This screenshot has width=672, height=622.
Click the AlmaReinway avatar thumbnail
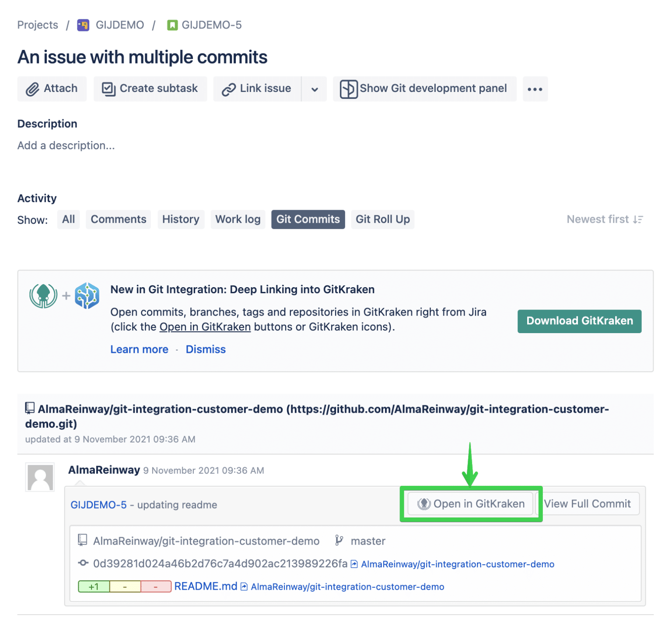pos(40,477)
